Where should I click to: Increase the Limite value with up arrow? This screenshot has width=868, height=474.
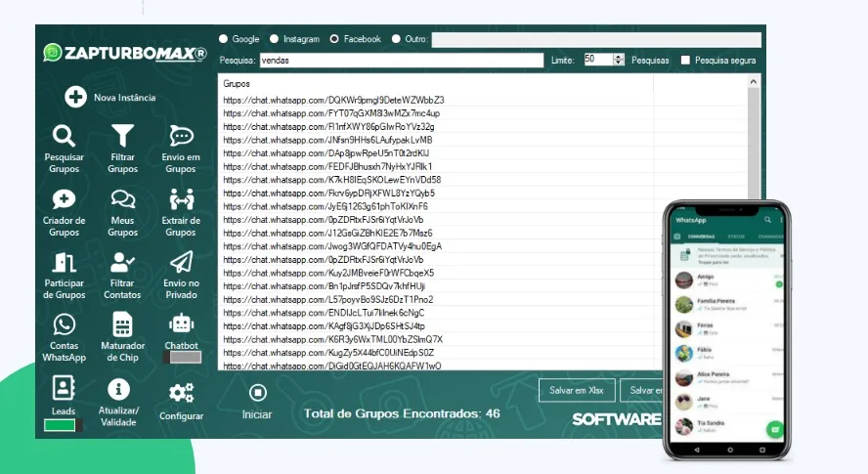(619, 57)
